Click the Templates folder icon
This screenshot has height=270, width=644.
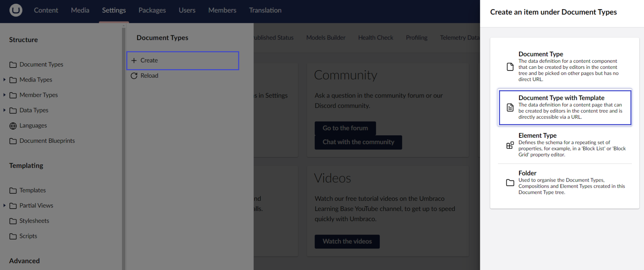pyautogui.click(x=13, y=191)
